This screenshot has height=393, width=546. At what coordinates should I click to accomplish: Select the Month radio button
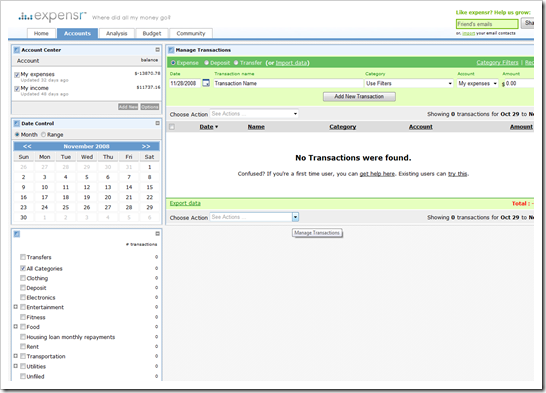17,134
